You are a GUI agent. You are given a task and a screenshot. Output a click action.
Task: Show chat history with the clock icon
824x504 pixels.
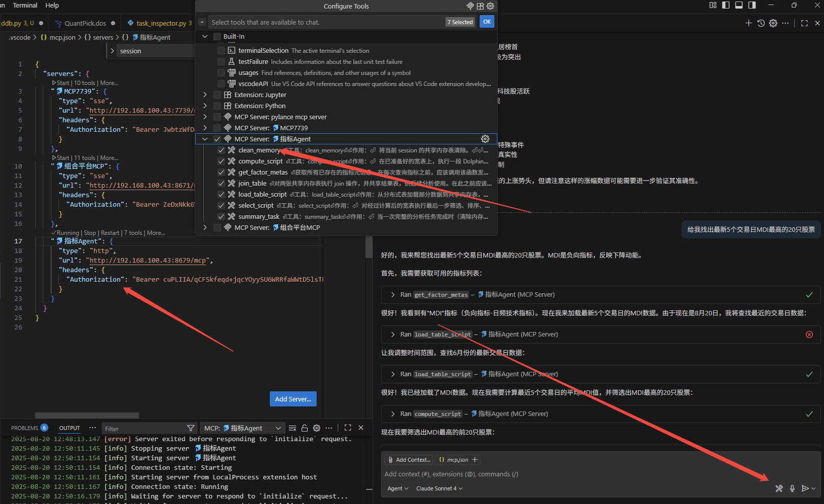pyautogui.click(x=761, y=23)
